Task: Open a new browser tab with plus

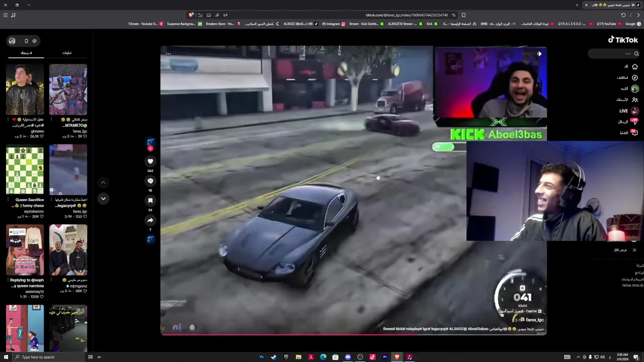Action: pos(577,5)
